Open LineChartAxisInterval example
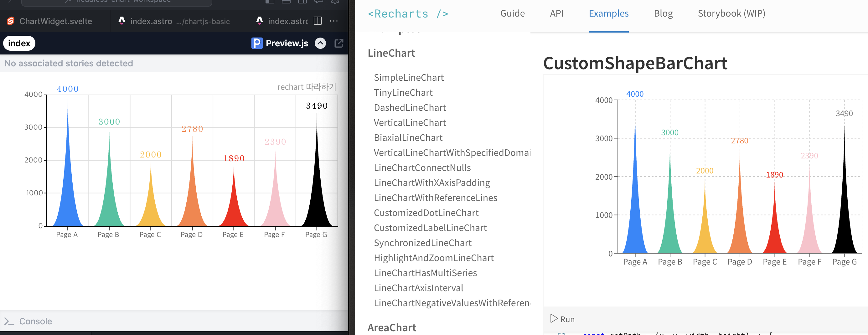Screen dimensions: 868x335 [418, 288]
